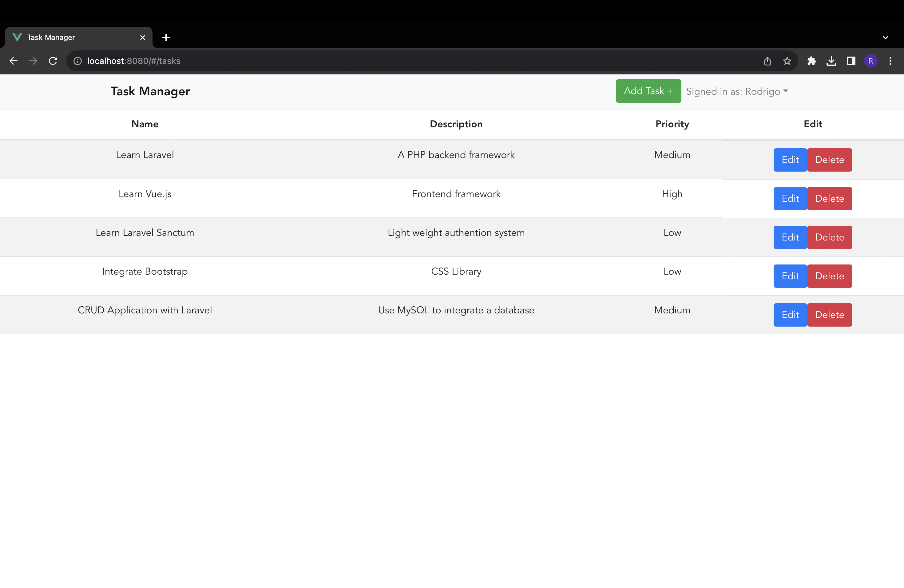Toggle the browser side panel icon

851,61
